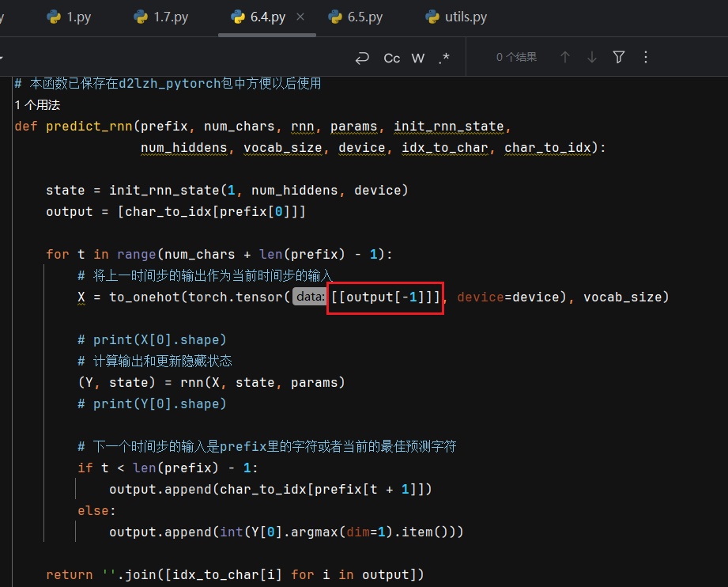Toggle Regex (.*) search option

click(444, 58)
